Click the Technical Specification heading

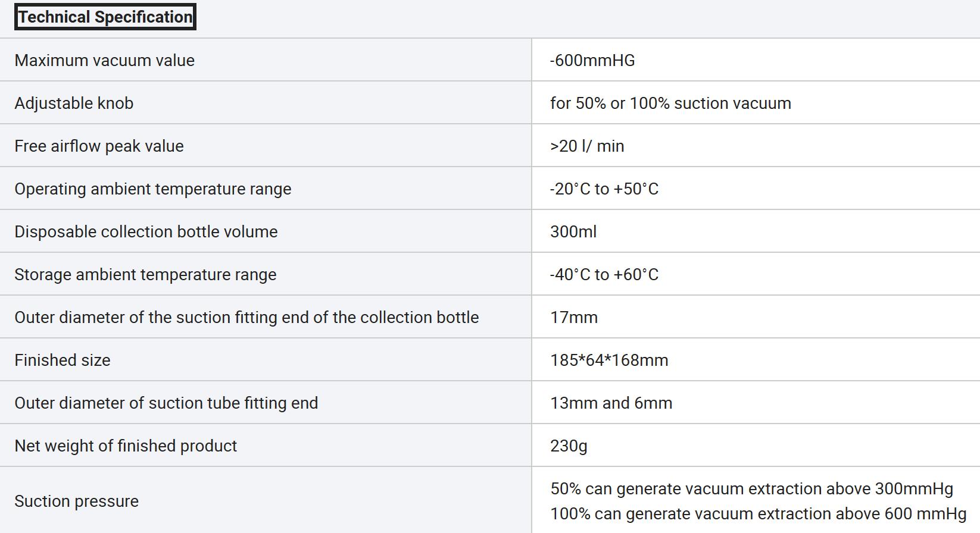pyautogui.click(x=105, y=17)
